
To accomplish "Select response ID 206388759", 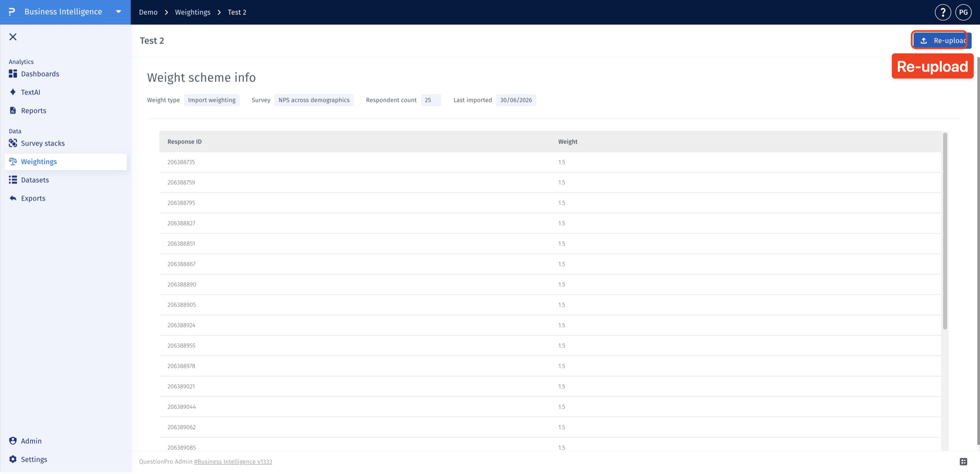I will coord(181,183).
